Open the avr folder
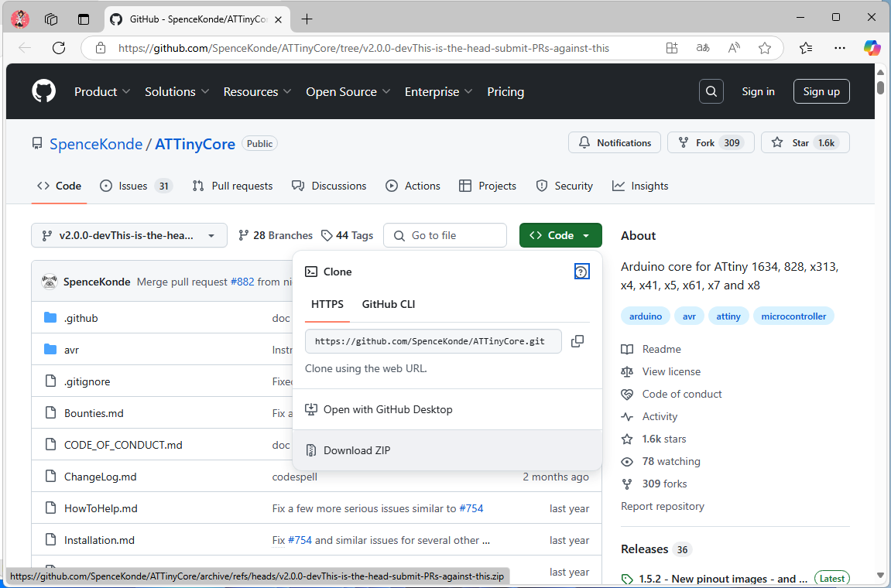 tap(71, 350)
